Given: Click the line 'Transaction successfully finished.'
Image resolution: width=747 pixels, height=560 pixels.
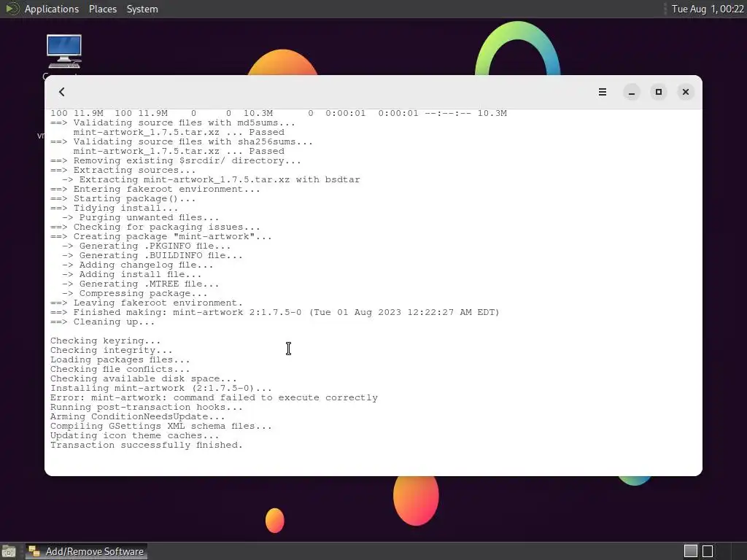Looking at the screenshot, I should click(x=146, y=445).
